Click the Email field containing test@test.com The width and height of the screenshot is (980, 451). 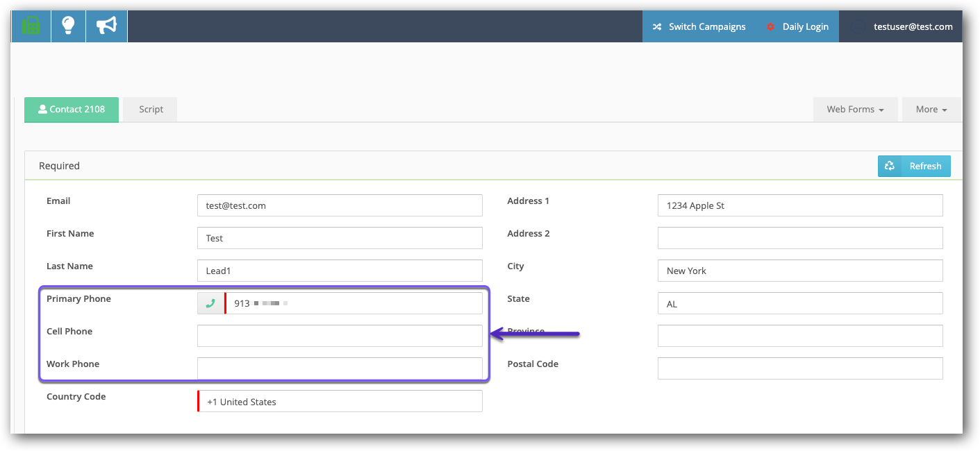point(340,205)
